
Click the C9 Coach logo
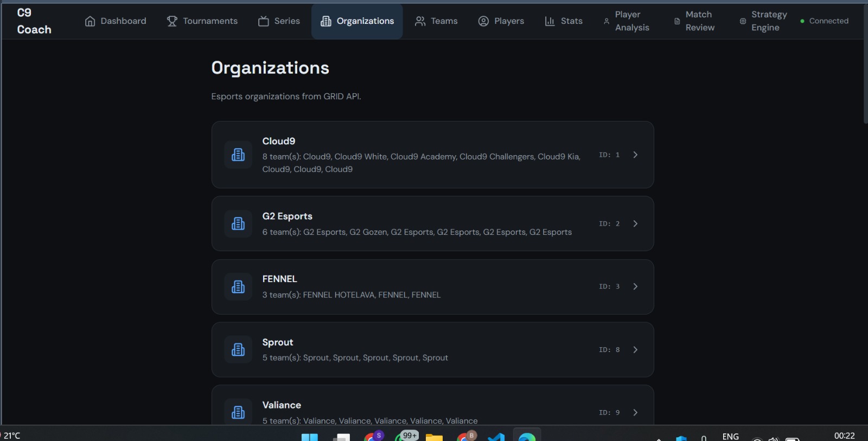[x=34, y=21]
